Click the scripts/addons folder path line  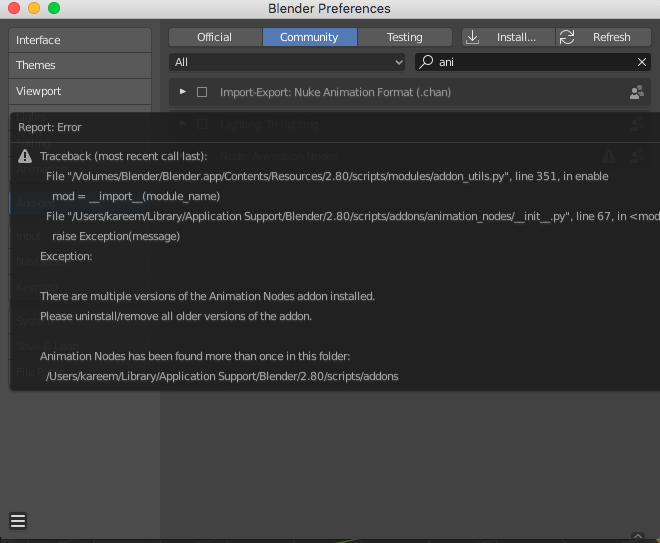222,376
